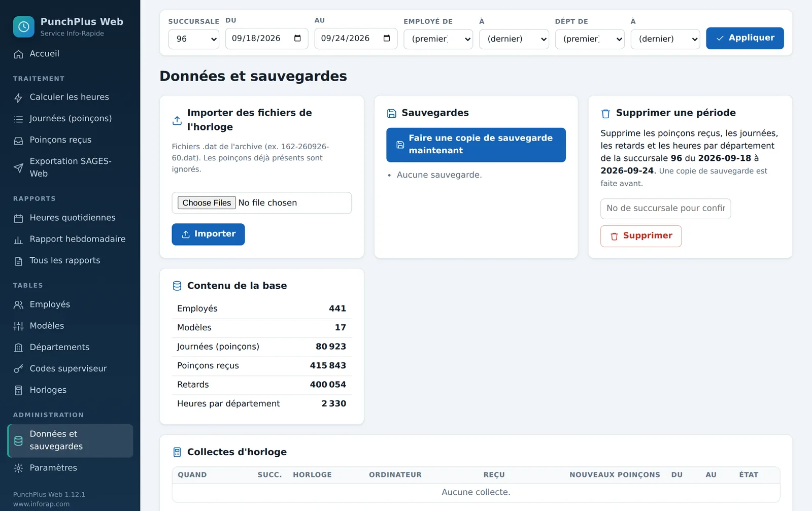Viewport: 812px width, 511px height.
Task: Click the www.inforap.com text in sidebar footer
Action: (41, 504)
